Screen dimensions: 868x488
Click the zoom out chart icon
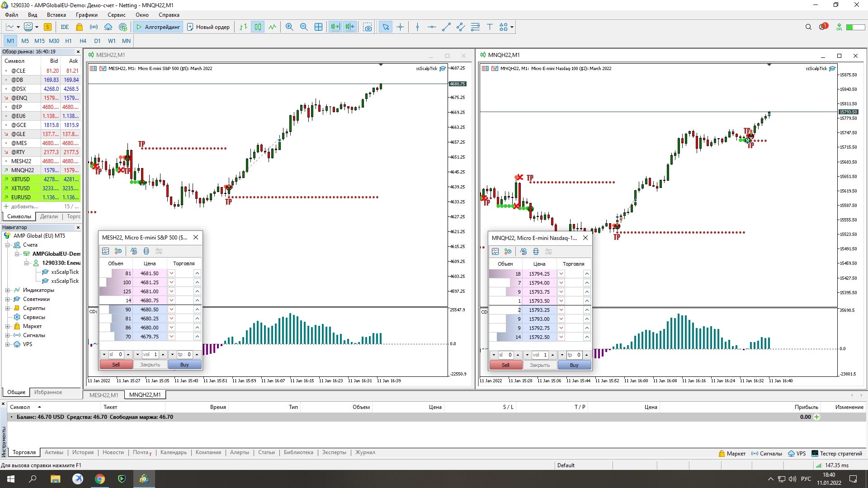304,27
